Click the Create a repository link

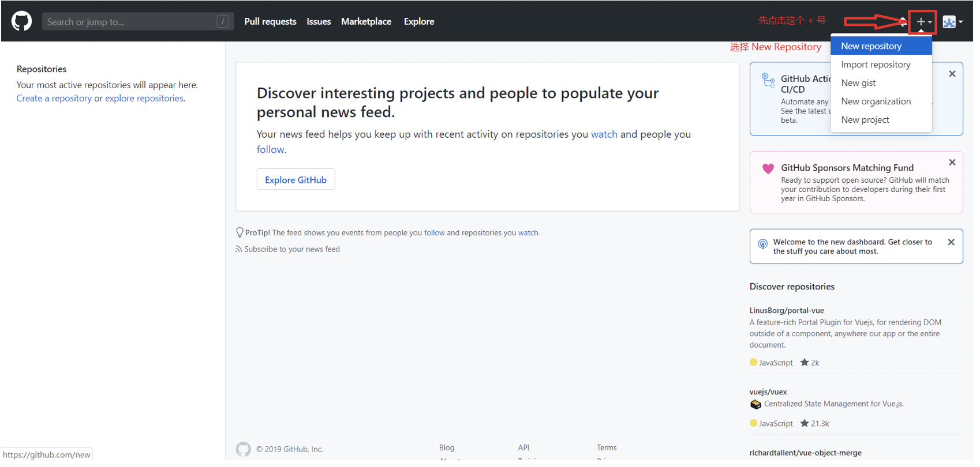54,98
